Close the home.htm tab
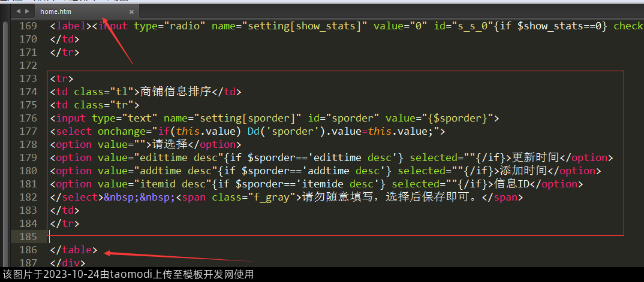Screen dimensions: 644x282 pos(132,11)
